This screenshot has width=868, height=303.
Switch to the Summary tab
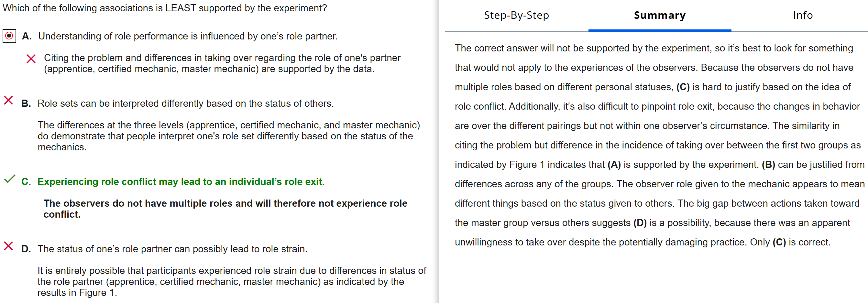(x=659, y=15)
